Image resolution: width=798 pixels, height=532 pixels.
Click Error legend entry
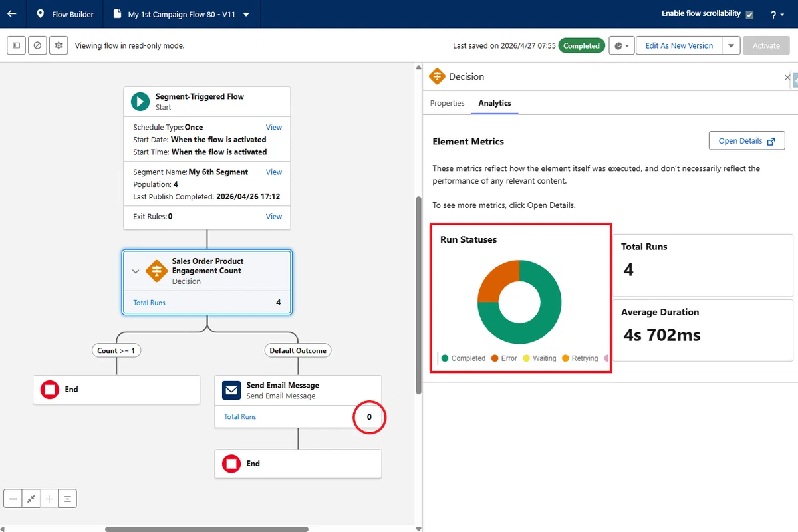point(504,358)
